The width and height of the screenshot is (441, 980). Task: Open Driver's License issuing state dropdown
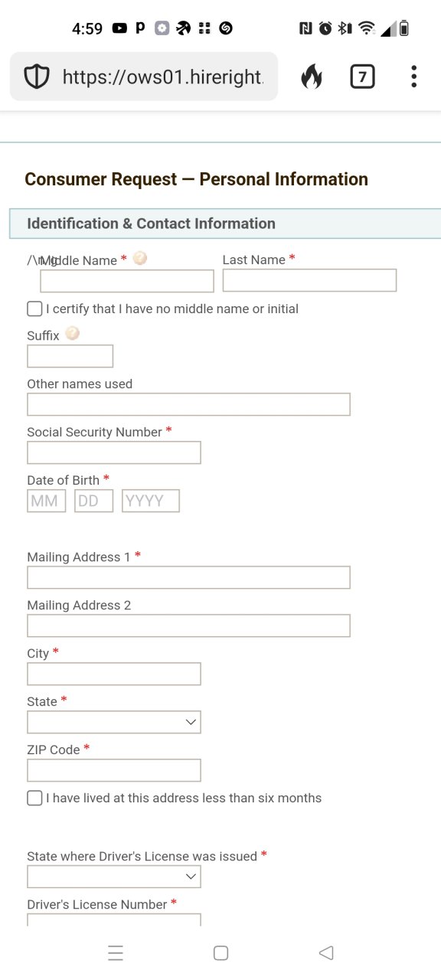(114, 877)
